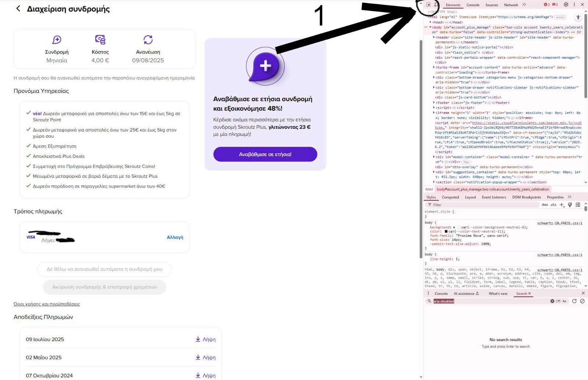Click the Κόστος coins icon
The image size is (588, 380).
(100, 40)
